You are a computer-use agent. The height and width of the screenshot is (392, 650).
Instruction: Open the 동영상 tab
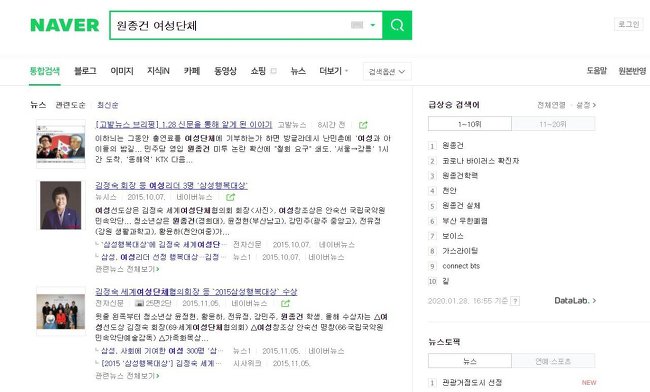(x=225, y=71)
